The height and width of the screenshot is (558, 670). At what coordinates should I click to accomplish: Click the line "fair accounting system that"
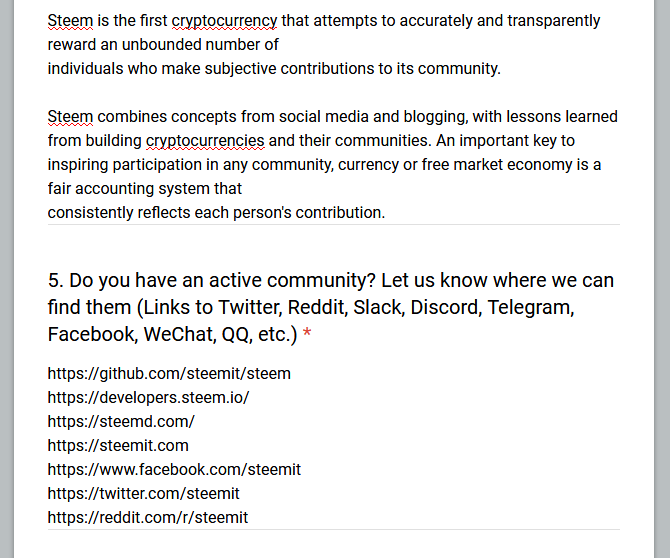144,188
